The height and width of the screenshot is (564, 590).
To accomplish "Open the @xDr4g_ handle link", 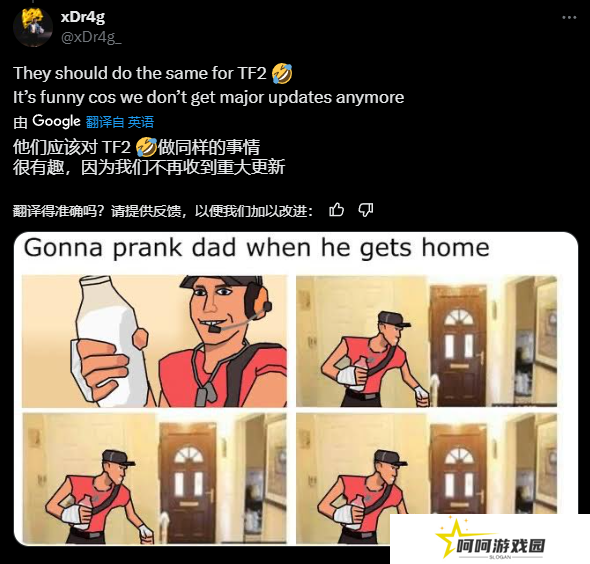I will [x=91, y=37].
